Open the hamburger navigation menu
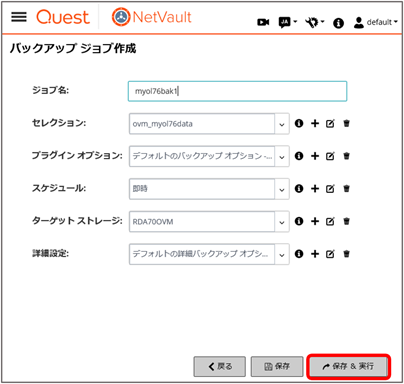The image size is (404, 384). click(x=19, y=17)
